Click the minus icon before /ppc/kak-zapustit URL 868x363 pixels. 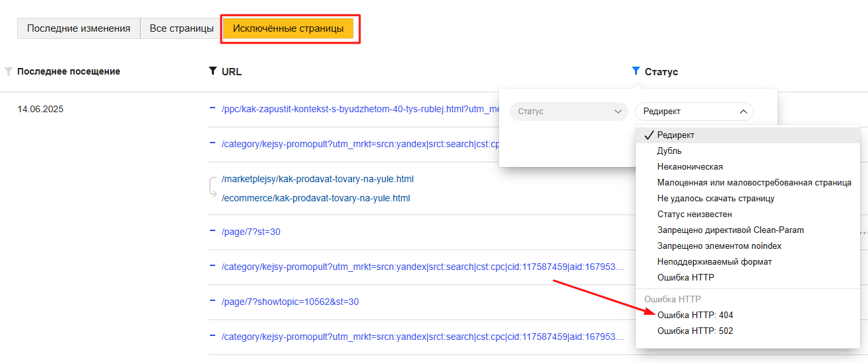[213, 108]
